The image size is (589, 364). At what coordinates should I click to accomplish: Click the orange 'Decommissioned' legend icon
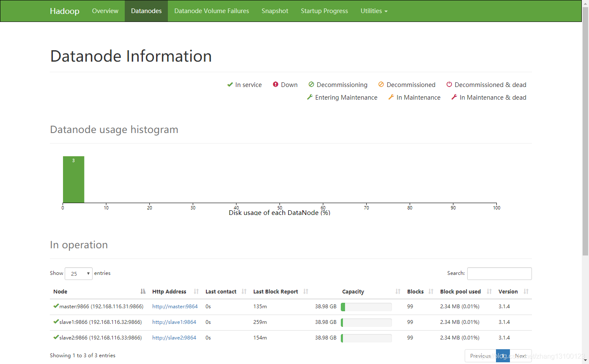[381, 84]
